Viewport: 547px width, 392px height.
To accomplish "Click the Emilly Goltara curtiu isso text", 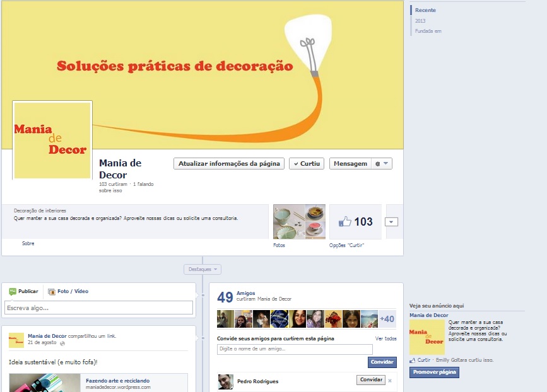I will [x=464, y=360].
